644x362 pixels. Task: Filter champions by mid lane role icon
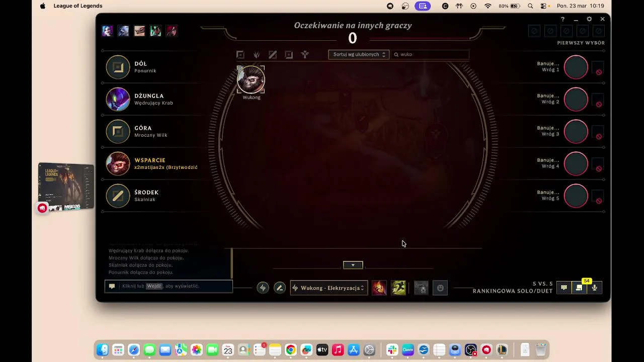tap(273, 55)
